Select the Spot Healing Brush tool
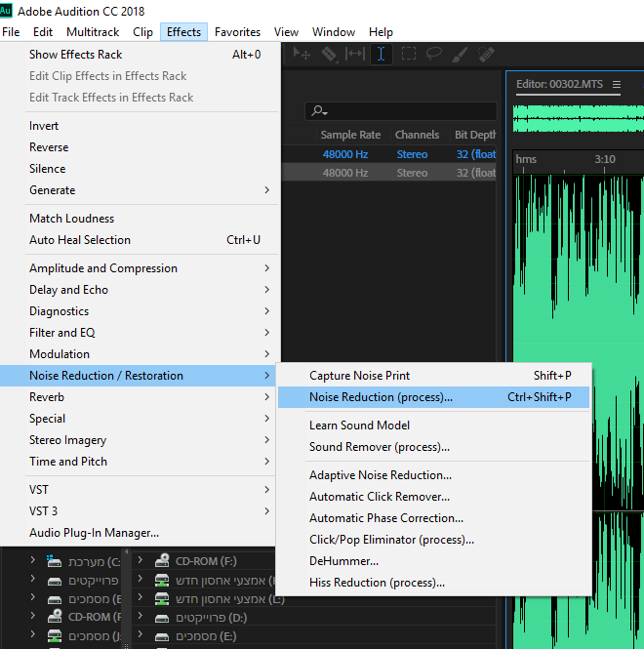The image size is (644, 649). coord(485,55)
